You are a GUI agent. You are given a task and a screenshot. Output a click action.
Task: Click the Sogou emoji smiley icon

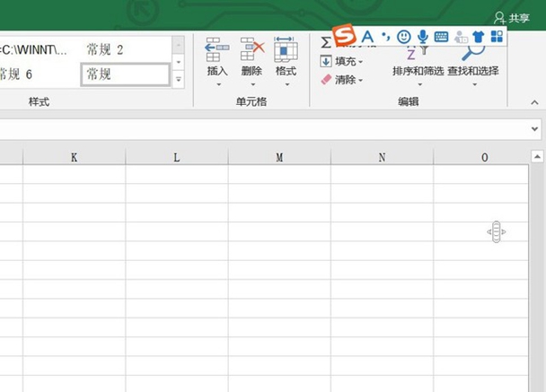tap(404, 37)
